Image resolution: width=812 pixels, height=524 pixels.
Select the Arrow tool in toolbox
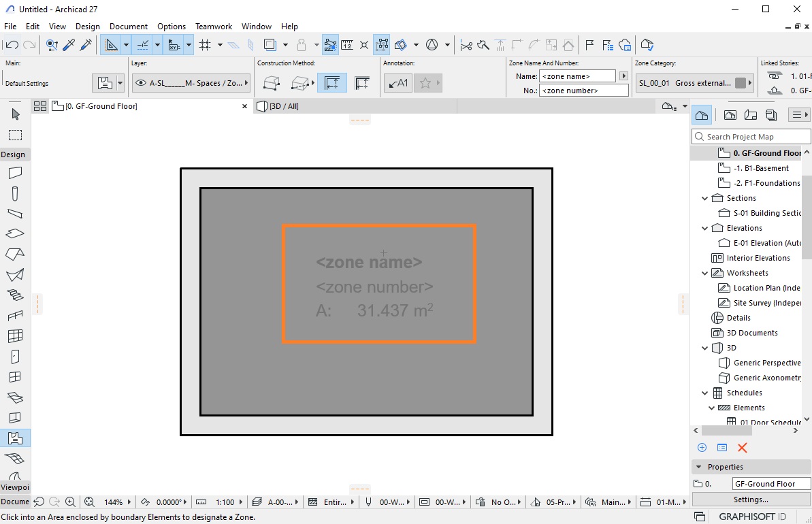coord(16,114)
